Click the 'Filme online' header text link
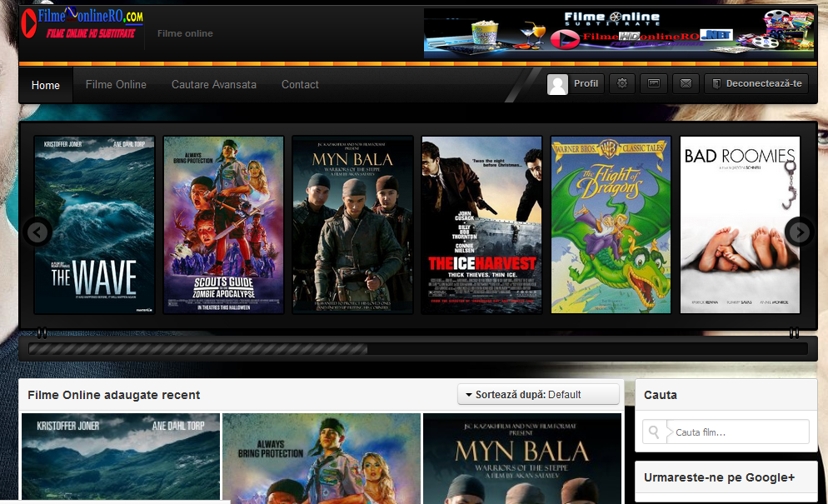 coord(185,33)
